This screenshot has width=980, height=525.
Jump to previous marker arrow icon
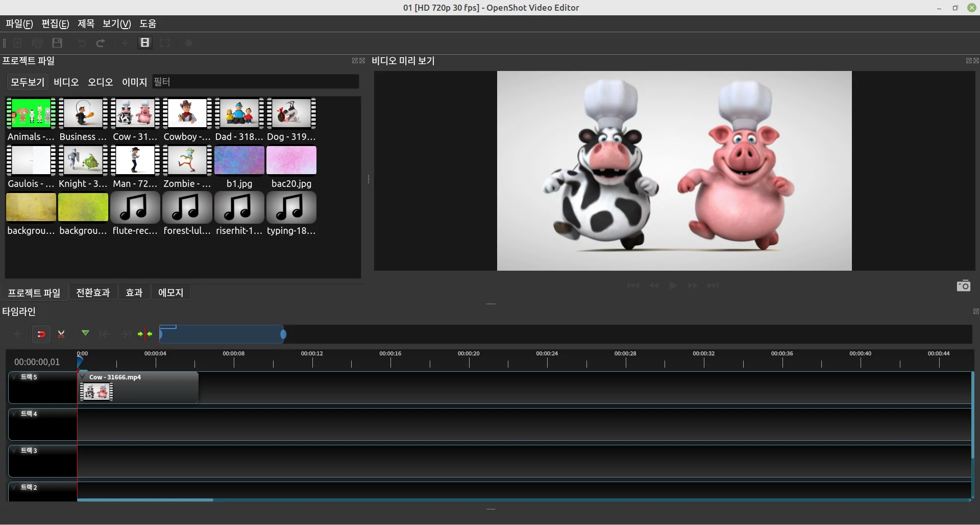click(105, 334)
